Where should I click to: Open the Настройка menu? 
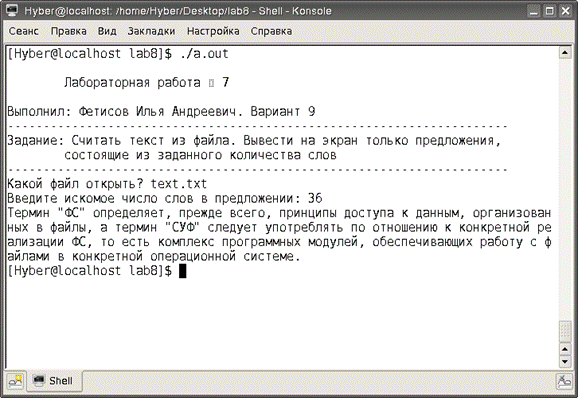pyautogui.click(x=213, y=31)
